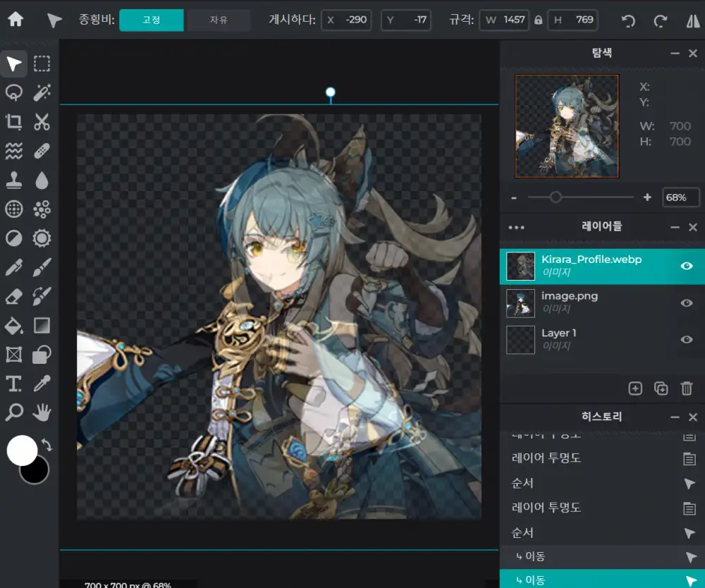The width and height of the screenshot is (705, 588).
Task: Delete layer using the trash icon
Action: pos(686,388)
